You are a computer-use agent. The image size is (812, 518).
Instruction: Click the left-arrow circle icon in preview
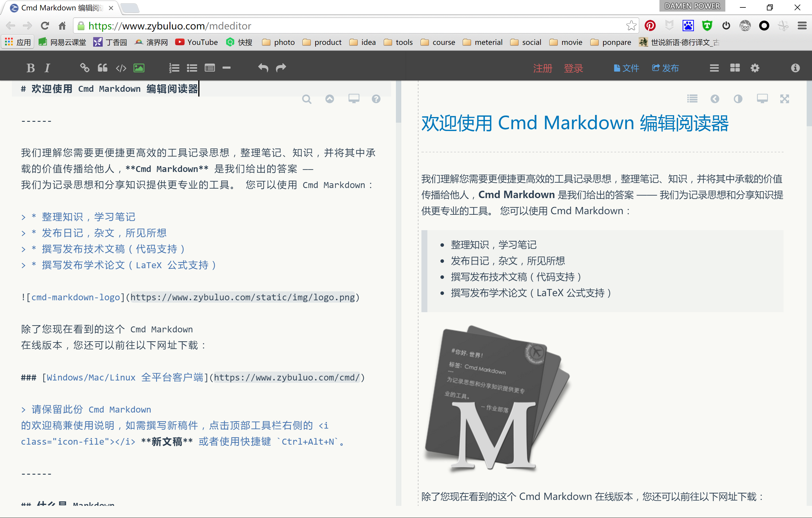715,99
